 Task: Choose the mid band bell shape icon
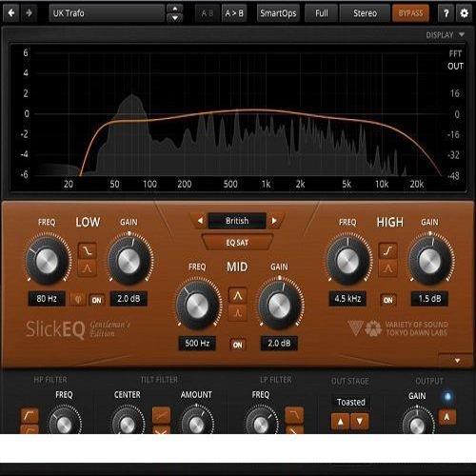(x=237, y=295)
